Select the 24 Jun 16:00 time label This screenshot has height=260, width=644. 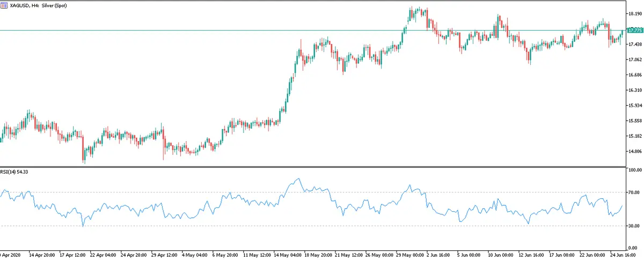[624, 255]
